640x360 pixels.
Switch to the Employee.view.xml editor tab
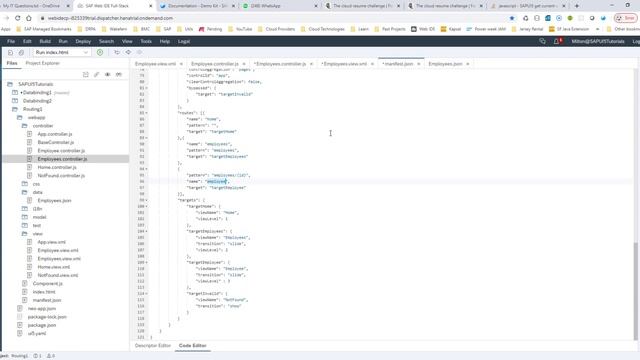[155, 64]
